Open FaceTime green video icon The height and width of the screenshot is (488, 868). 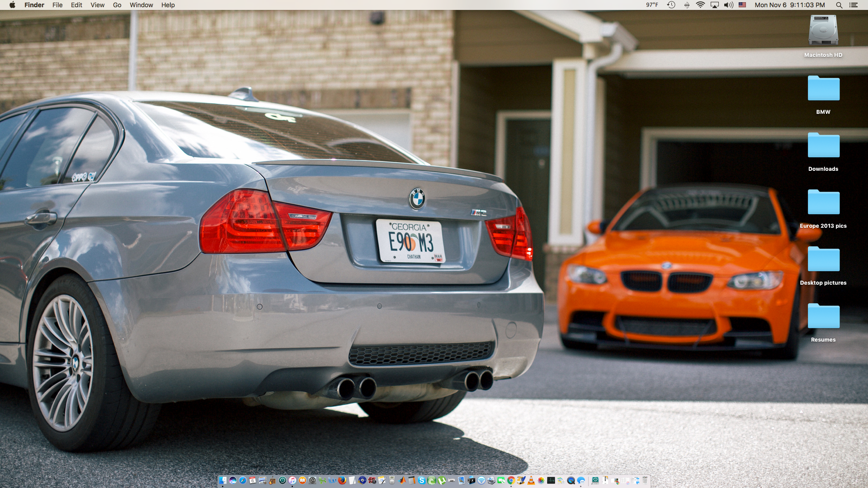coord(501,480)
